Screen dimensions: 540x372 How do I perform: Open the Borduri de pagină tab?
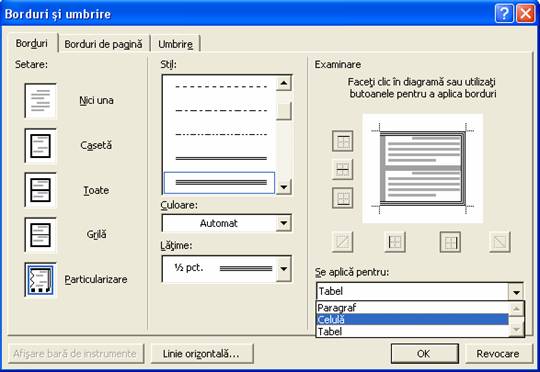pyautogui.click(x=103, y=44)
